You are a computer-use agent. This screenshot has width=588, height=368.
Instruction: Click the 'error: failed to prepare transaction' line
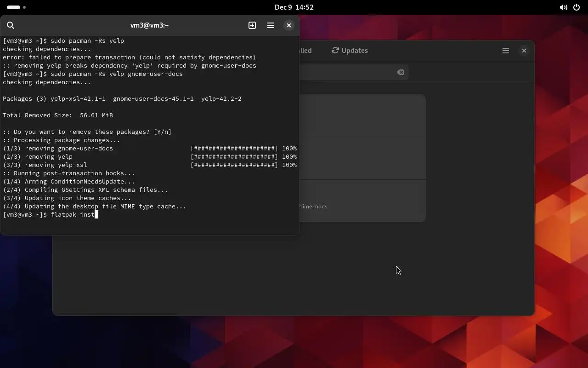(130, 57)
